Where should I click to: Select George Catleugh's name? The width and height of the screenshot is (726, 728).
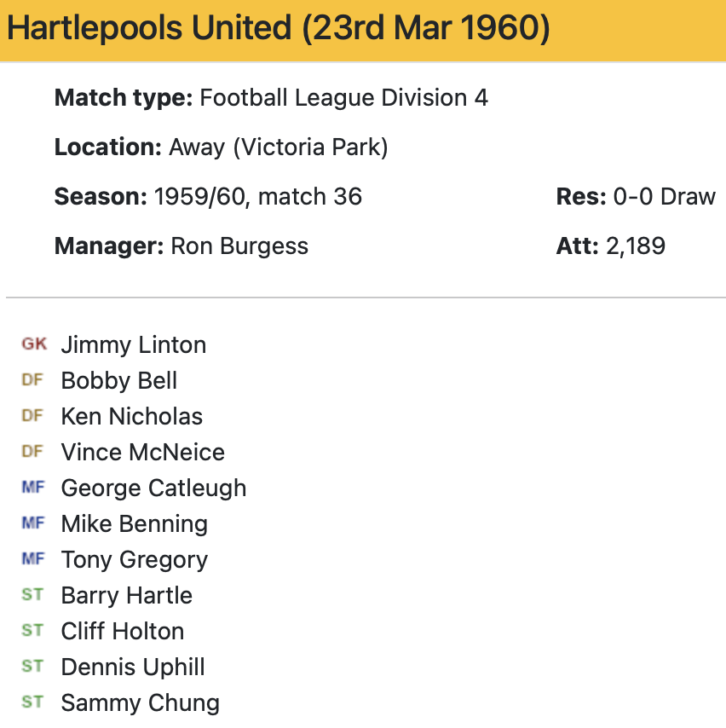point(153,488)
